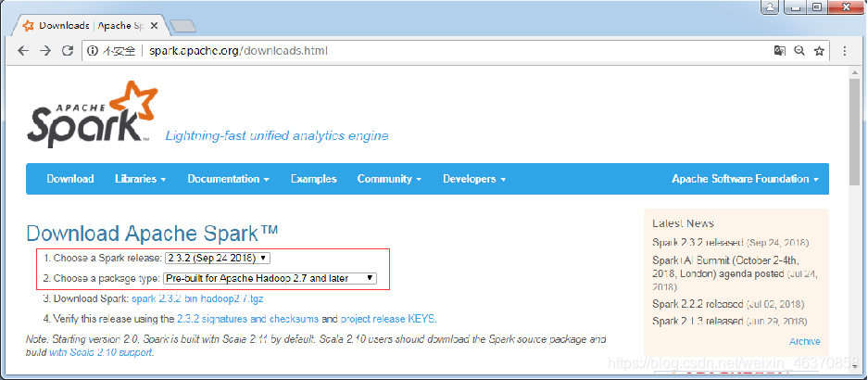Reload the page with the refresh icon
This screenshot has height=380, width=868.
click(x=68, y=51)
